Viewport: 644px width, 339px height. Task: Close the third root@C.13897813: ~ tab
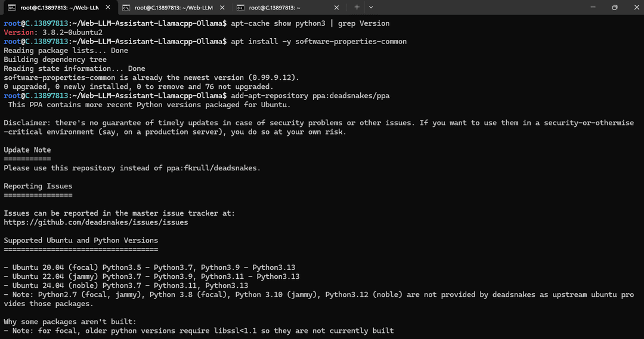336,7
